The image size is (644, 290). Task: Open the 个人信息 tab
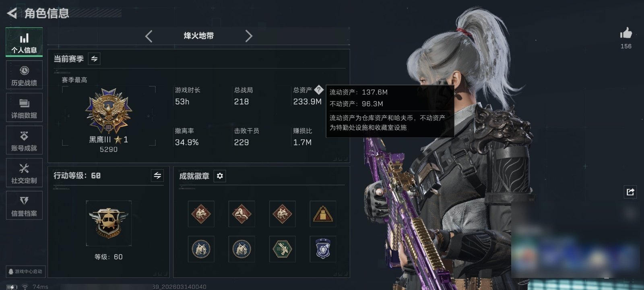click(x=24, y=42)
